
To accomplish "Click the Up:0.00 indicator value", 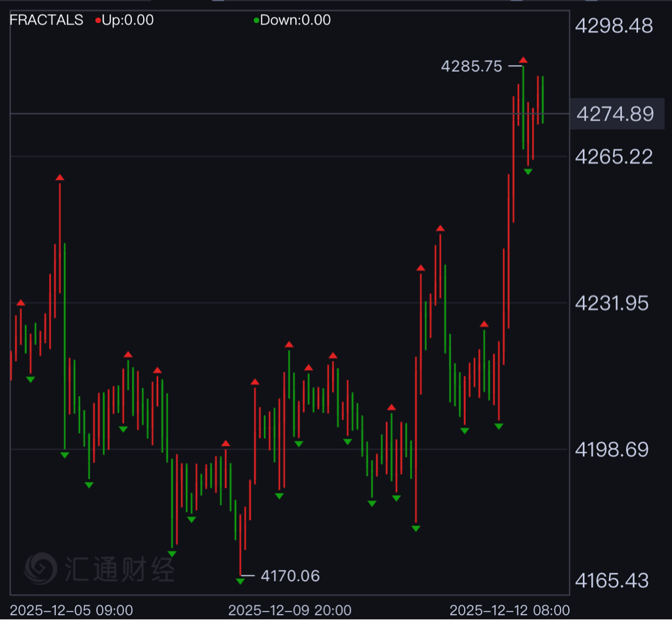I will [x=128, y=20].
